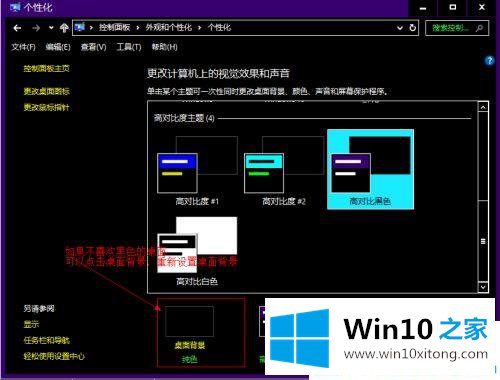
Task: Click the theme list scrollbar thumb
Action: tap(483, 241)
